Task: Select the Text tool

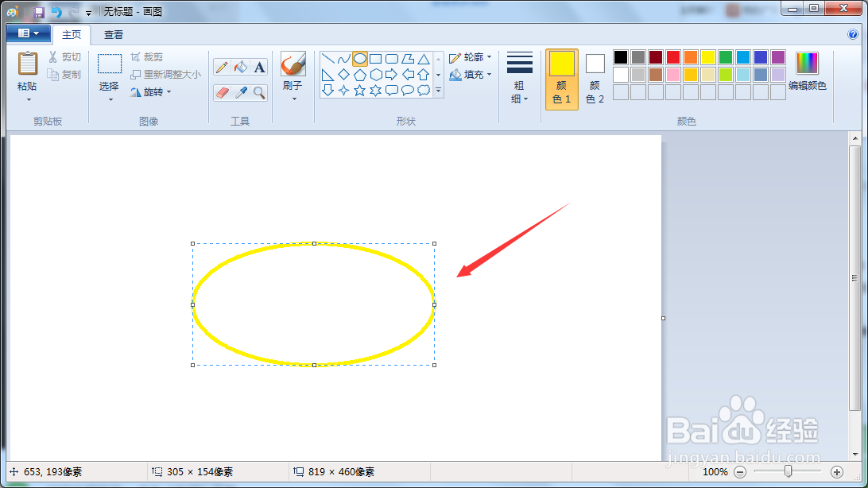Action: pyautogui.click(x=259, y=67)
